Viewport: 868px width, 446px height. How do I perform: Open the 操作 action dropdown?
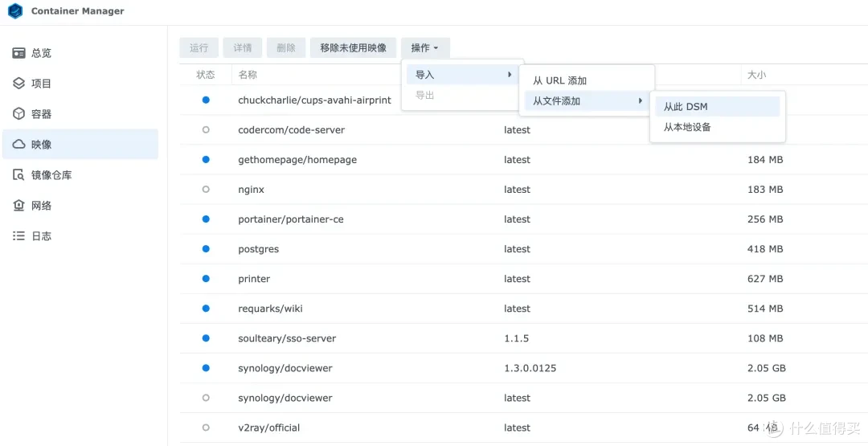[425, 47]
